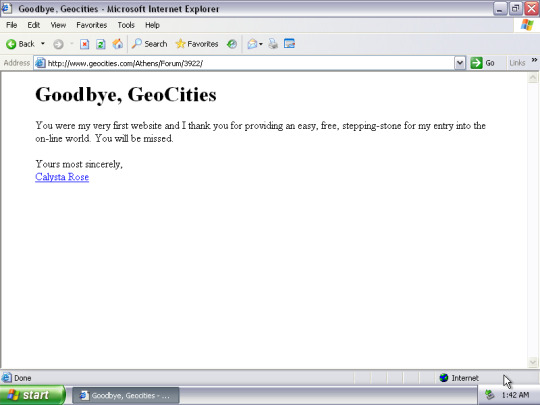
Task: Click the Back navigation button
Action: coord(20,44)
